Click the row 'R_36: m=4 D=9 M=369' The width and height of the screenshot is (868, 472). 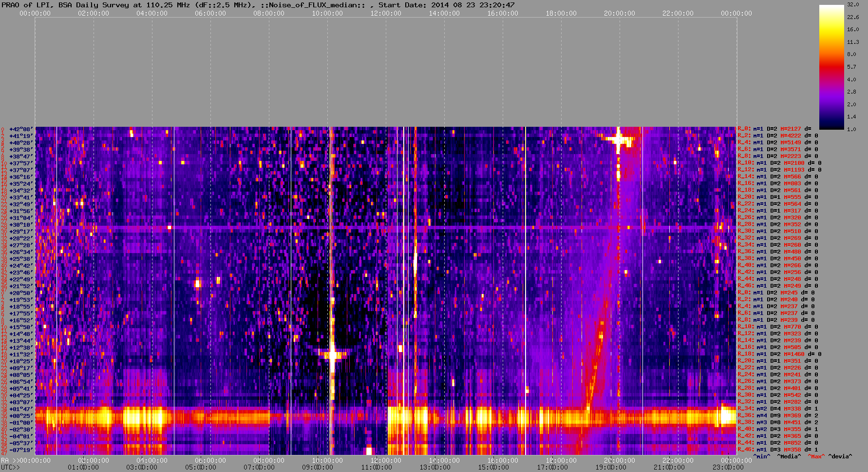point(778,416)
